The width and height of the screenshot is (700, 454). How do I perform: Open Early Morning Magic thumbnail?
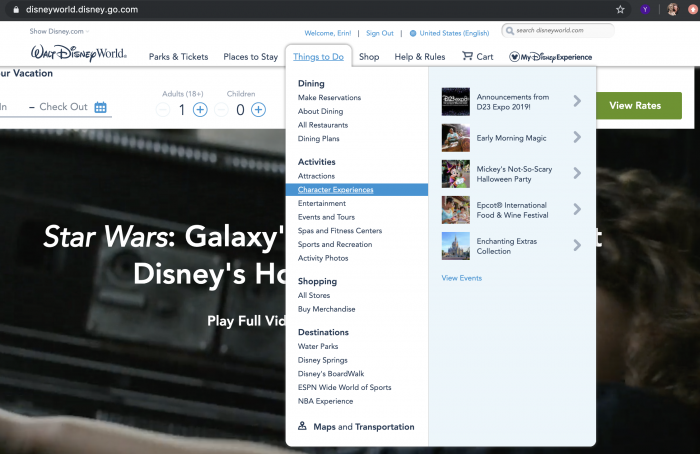click(456, 138)
